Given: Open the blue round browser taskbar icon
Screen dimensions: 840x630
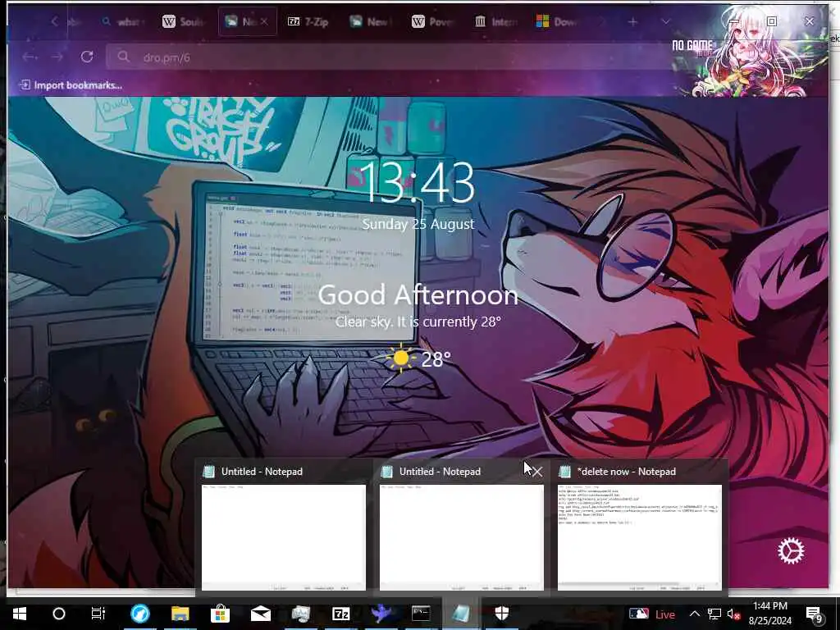Looking at the screenshot, I should coord(140,614).
